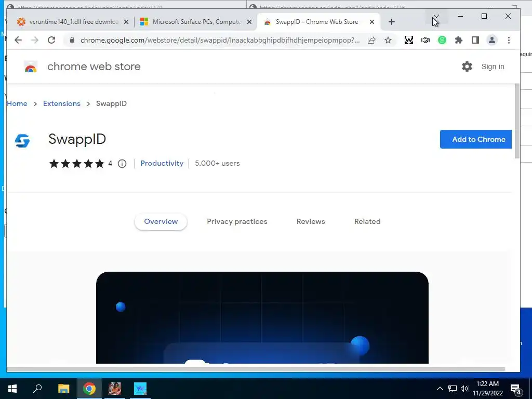Image resolution: width=532 pixels, height=399 pixels.
Task: Toggle the Chrome side panel
Action: 475,40
